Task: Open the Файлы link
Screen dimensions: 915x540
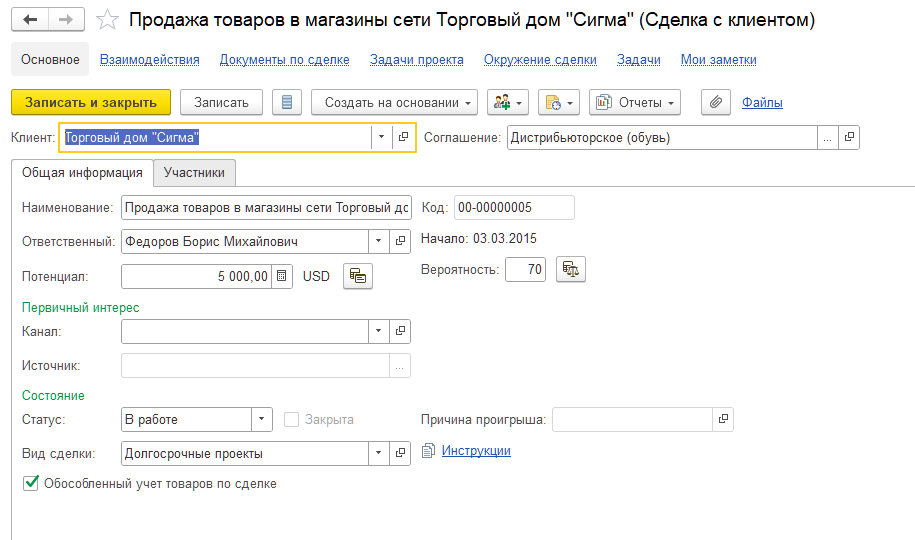Action: (762, 102)
